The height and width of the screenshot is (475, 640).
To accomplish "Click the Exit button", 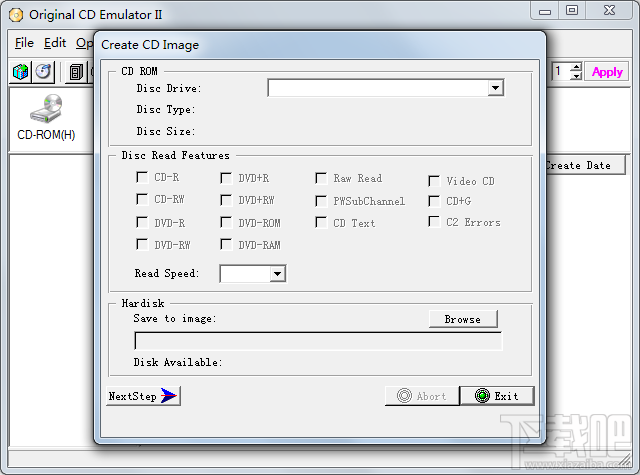I will pyautogui.click(x=497, y=396).
